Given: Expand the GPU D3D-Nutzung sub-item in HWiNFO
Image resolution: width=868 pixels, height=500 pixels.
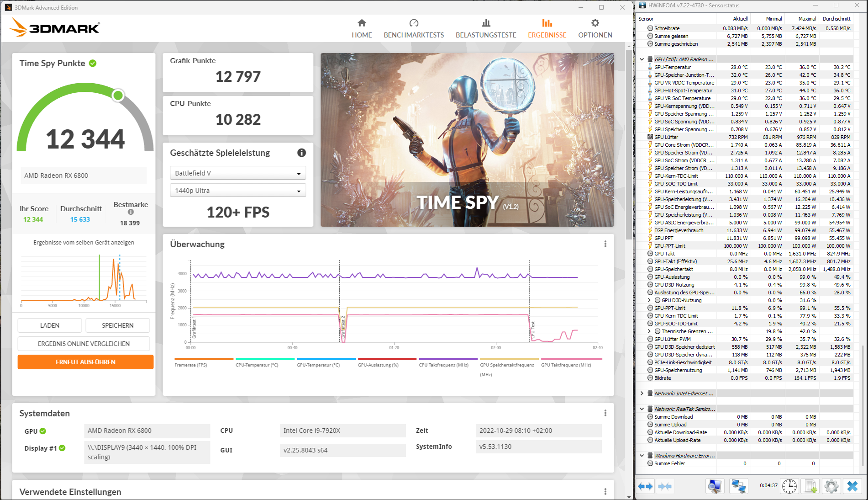Looking at the screenshot, I should coord(649,300).
